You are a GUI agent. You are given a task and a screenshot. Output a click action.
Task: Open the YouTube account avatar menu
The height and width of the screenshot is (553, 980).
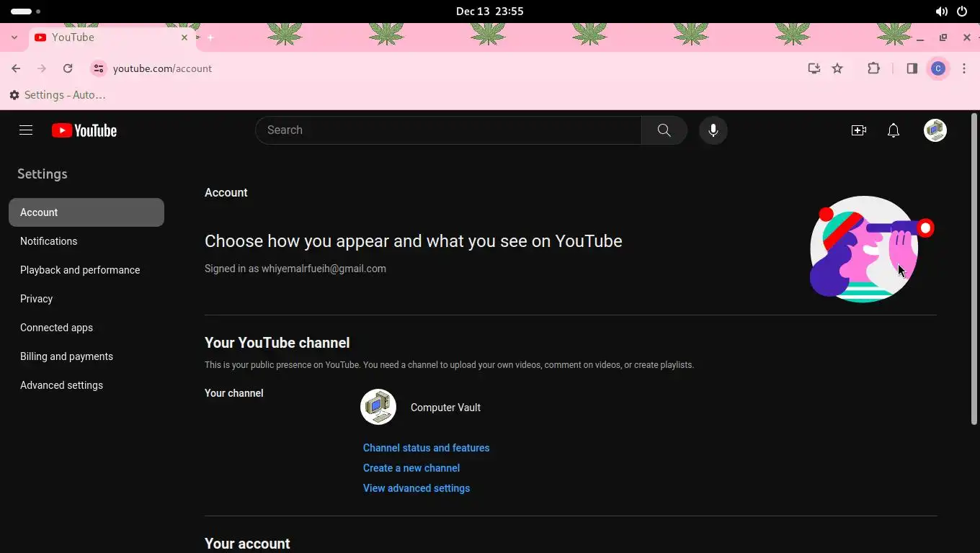(935, 130)
